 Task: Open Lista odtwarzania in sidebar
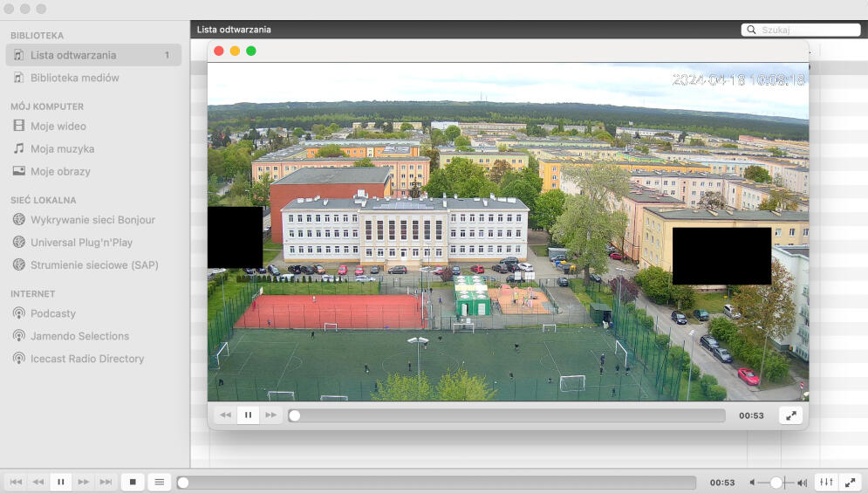[73, 55]
